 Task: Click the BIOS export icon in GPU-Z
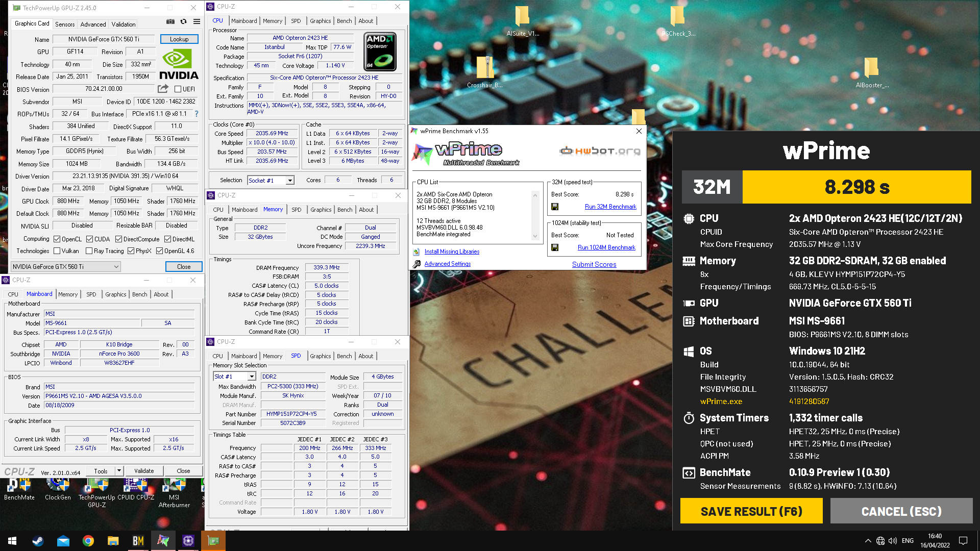click(163, 89)
